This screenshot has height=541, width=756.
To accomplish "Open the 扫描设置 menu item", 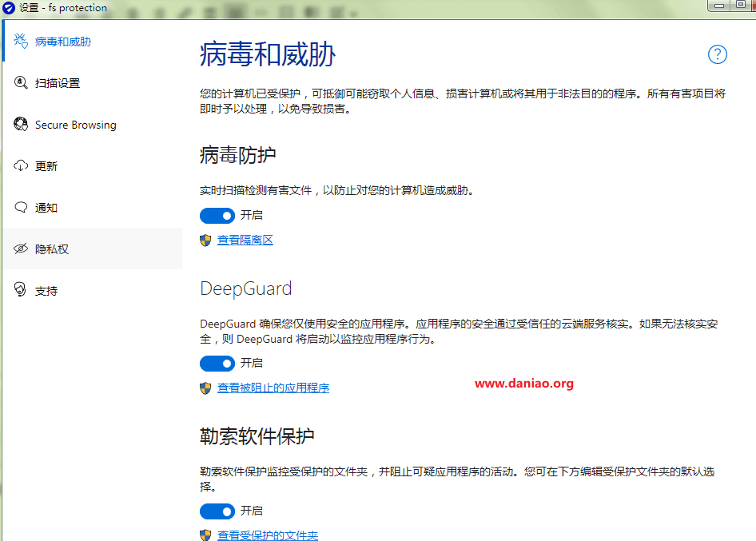I will coord(92,83).
